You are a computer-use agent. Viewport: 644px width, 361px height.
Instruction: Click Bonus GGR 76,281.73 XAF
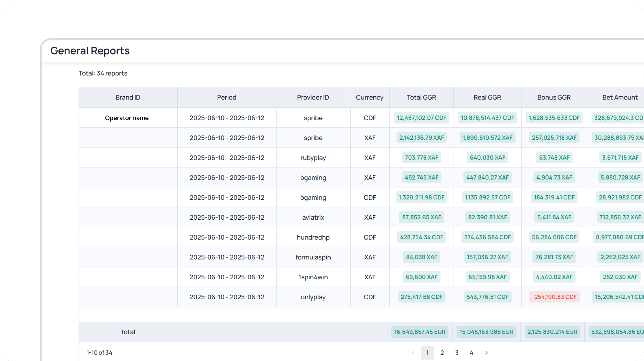[554, 257]
